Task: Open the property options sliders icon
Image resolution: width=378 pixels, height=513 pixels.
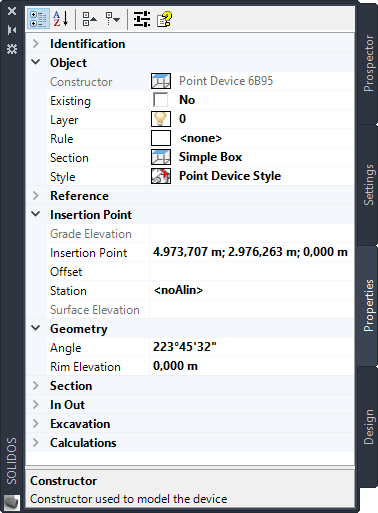Action: pyautogui.click(x=142, y=19)
